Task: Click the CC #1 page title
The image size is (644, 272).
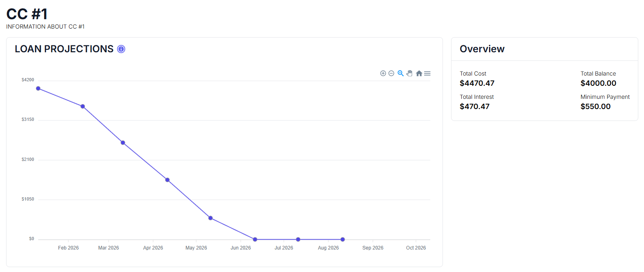Action: [x=27, y=14]
